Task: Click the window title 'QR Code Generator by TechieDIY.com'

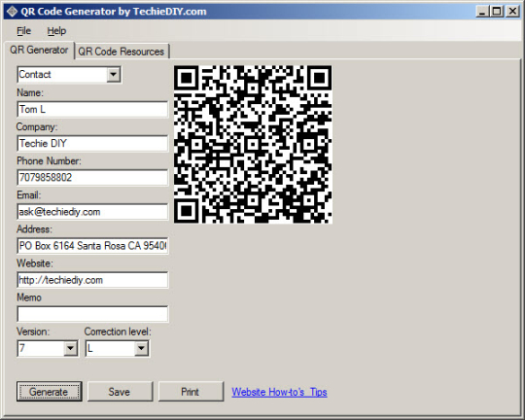Action: (114, 12)
